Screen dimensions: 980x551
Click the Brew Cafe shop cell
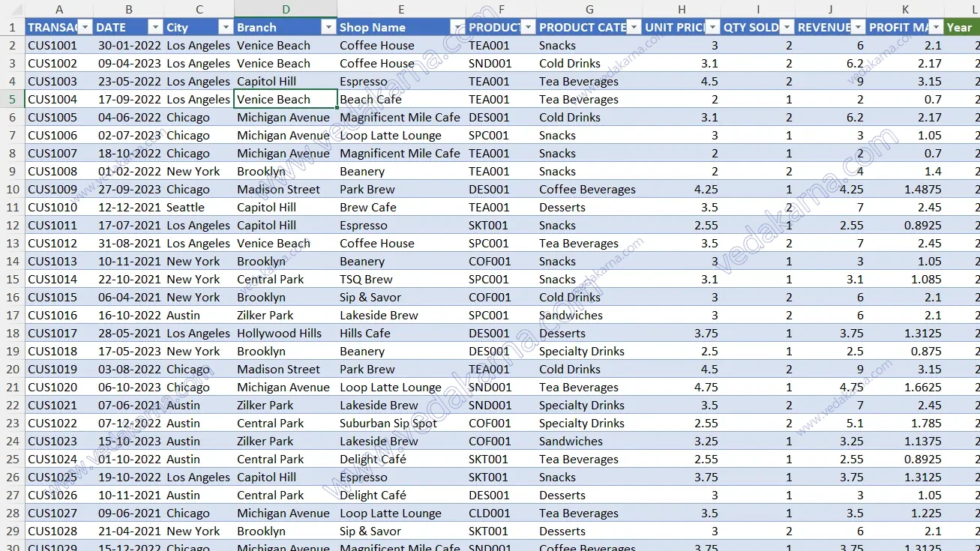click(401, 207)
